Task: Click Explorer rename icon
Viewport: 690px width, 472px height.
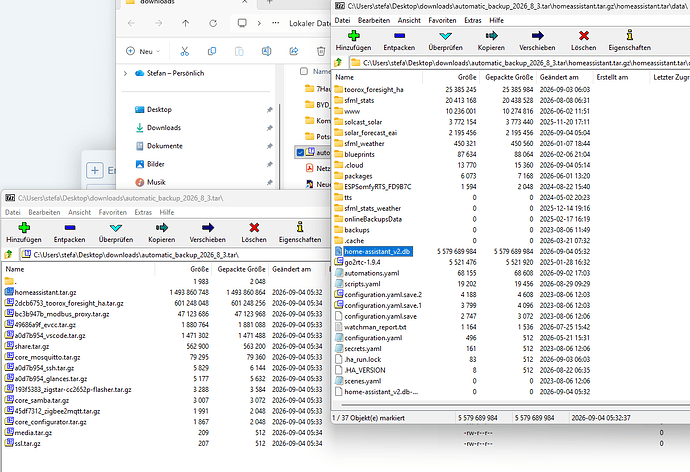Action: [x=266, y=51]
